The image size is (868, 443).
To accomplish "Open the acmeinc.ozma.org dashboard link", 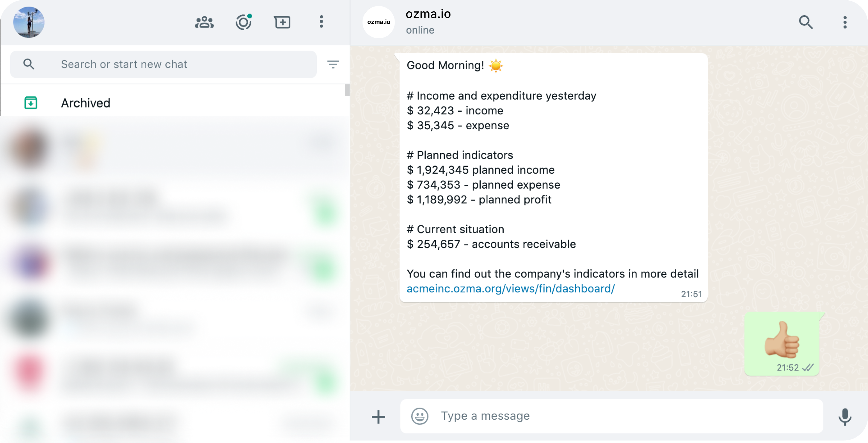I will [511, 289].
